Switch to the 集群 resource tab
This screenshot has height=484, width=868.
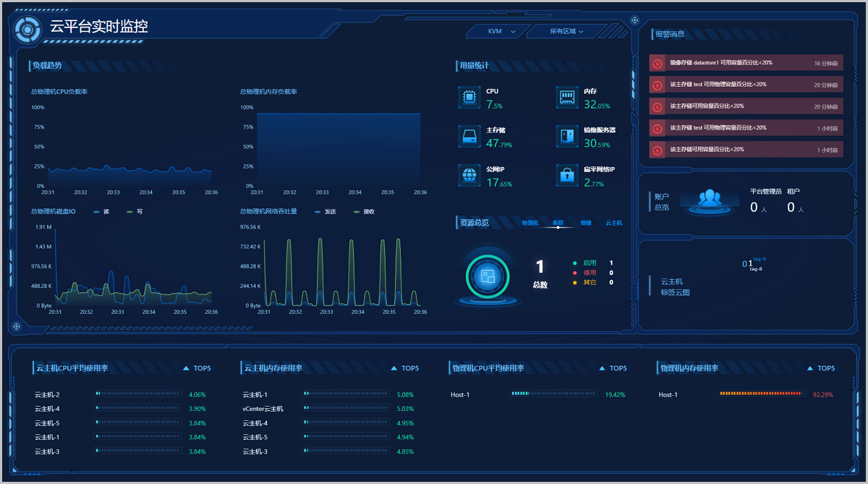[558, 223]
